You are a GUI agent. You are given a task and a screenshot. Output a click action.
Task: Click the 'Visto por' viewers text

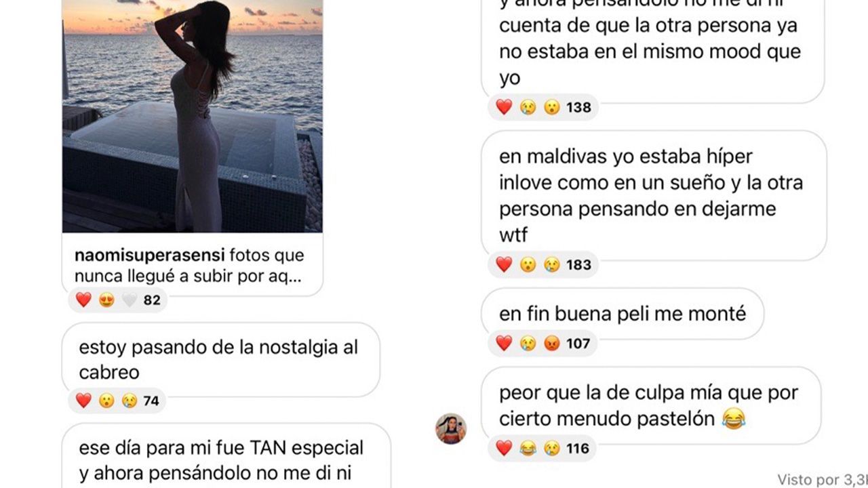click(822, 479)
